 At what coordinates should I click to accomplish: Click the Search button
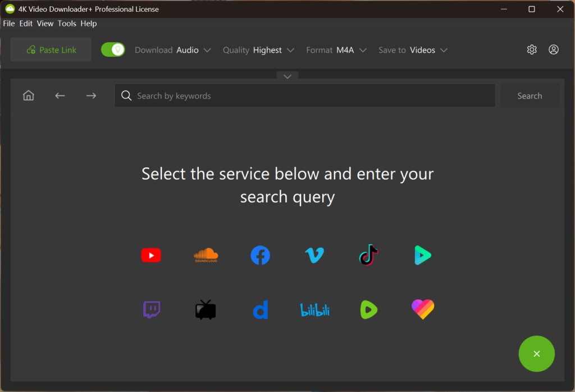click(x=530, y=95)
